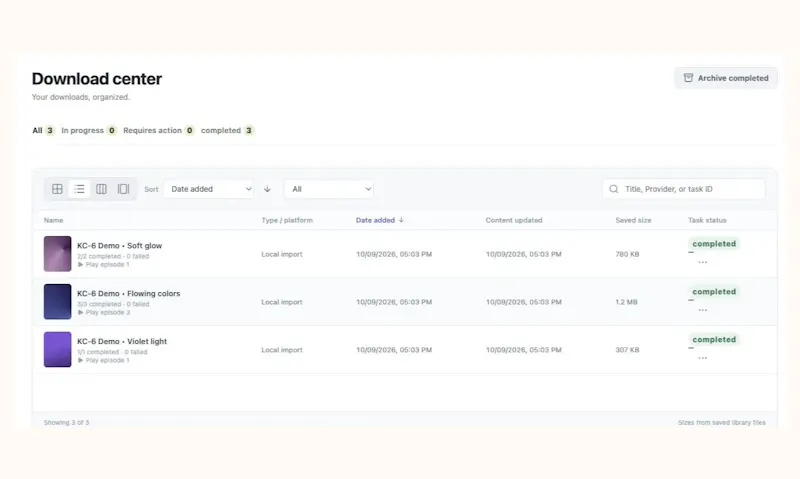Click title KC-6 Demo • Flowing colors
Viewport: 800px width, 479px height.
pyautogui.click(x=129, y=294)
